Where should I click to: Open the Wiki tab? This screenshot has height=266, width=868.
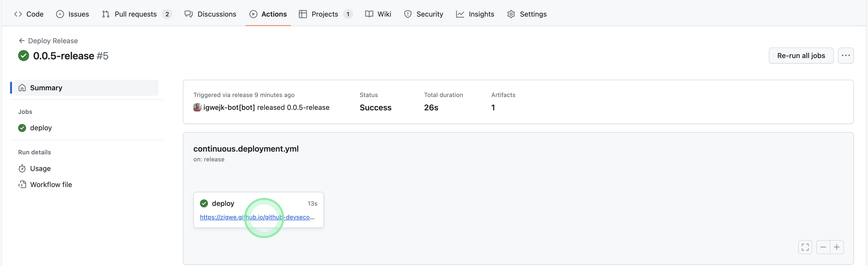[x=378, y=14]
